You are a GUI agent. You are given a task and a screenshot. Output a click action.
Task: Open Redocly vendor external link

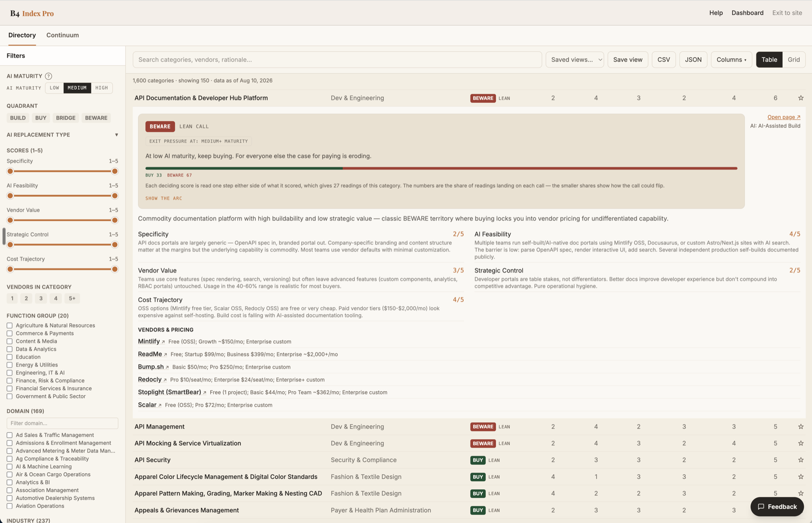(x=152, y=379)
